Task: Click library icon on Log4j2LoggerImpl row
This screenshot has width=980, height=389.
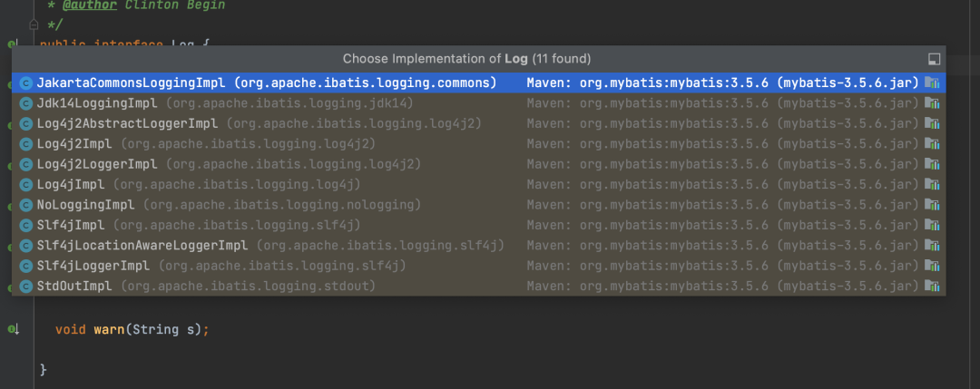Action: [932, 164]
